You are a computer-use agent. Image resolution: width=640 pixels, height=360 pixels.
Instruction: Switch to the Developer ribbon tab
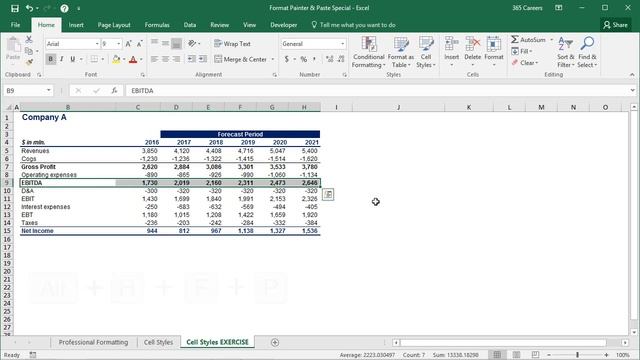point(284,25)
